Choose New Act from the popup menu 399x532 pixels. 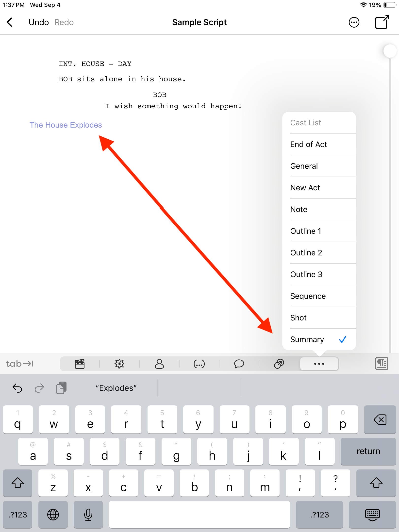(x=305, y=188)
